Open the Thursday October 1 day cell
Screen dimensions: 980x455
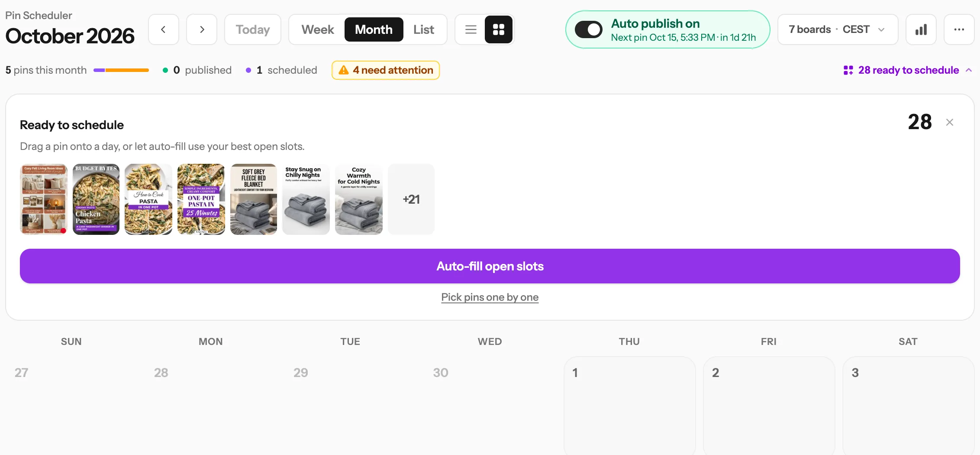coord(629,406)
